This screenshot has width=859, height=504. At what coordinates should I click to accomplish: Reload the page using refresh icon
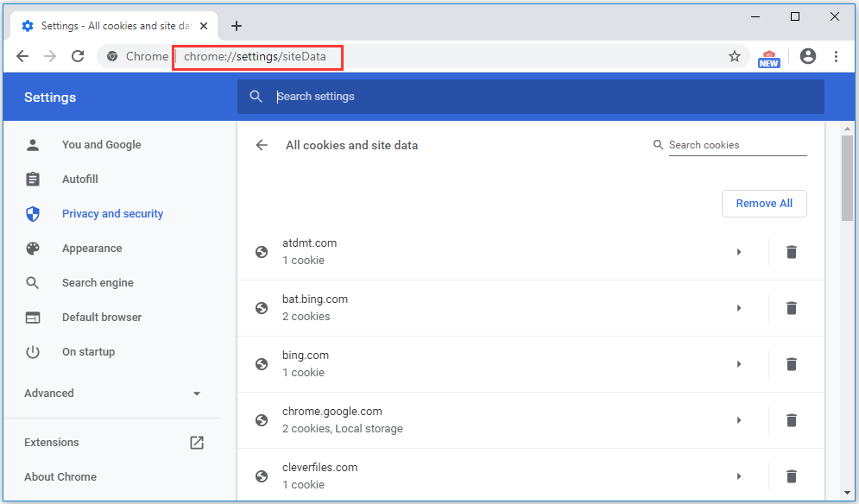78,56
